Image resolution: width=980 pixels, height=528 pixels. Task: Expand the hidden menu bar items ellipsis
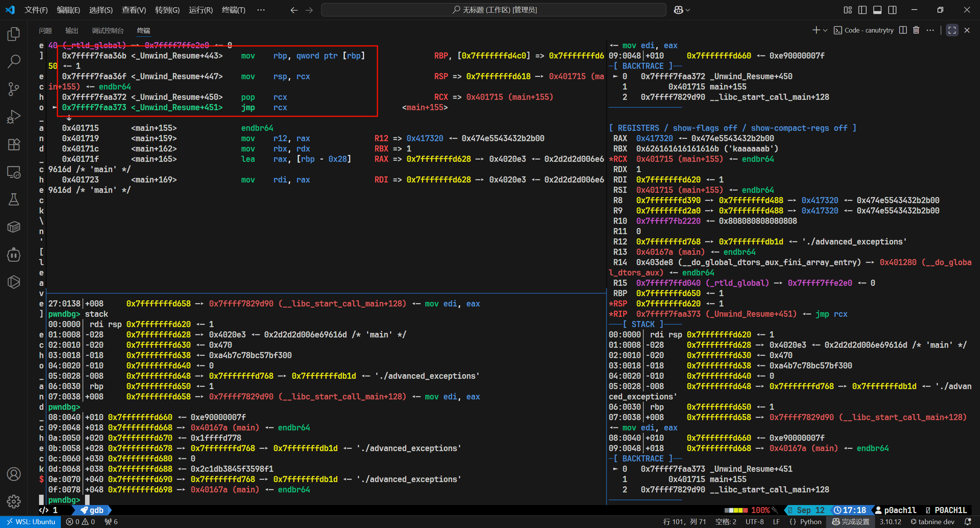tap(261, 10)
